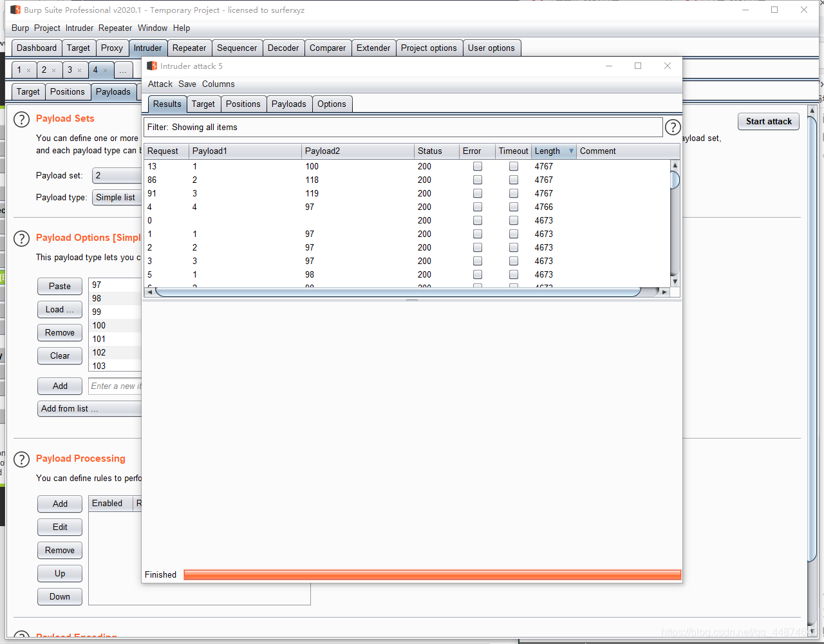Tick Error checkbox for request 5
This screenshot has height=644, width=824.
tap(477, 274)
